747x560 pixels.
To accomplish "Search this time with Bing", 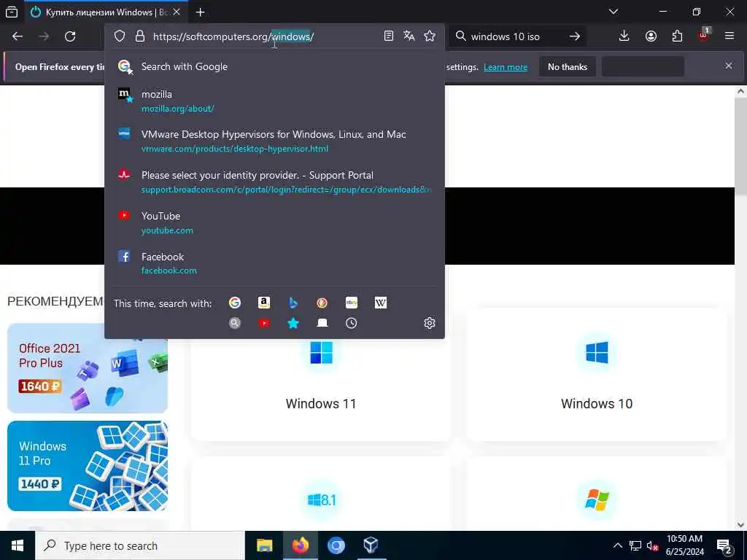I will coord(293,303).
